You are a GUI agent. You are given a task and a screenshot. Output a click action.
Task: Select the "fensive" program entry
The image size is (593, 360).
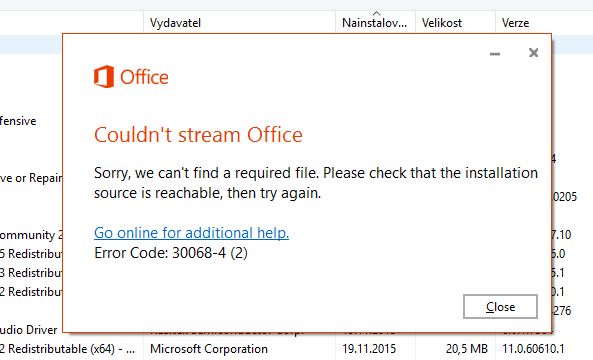(x=18, y=121)
